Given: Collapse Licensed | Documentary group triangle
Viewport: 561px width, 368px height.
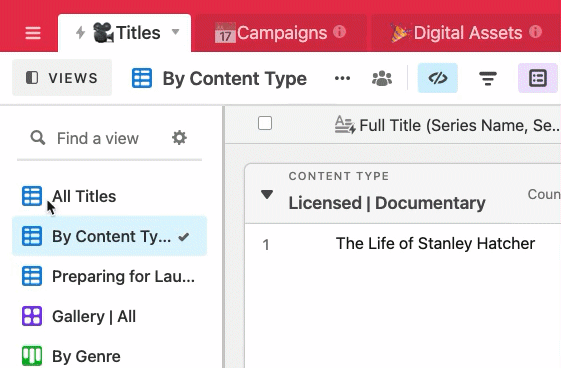Looking at the screenshot, I should pos(267,195).
